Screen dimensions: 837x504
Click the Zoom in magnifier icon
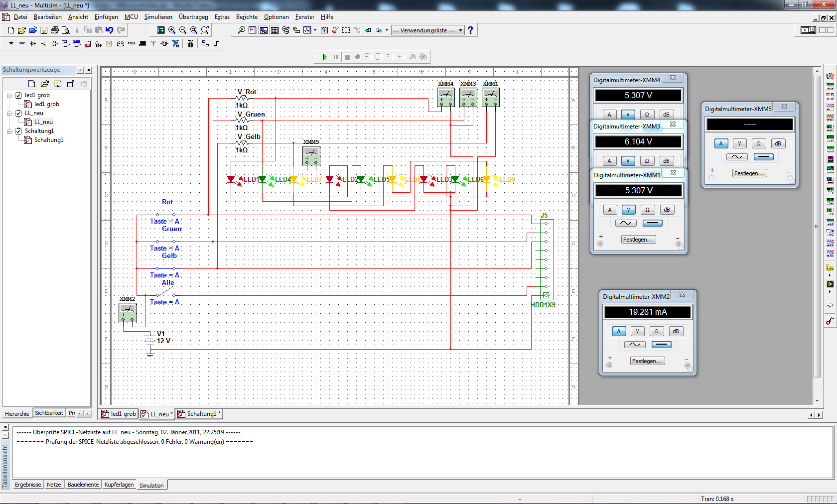pyautogui.click(x=172, y=30)
